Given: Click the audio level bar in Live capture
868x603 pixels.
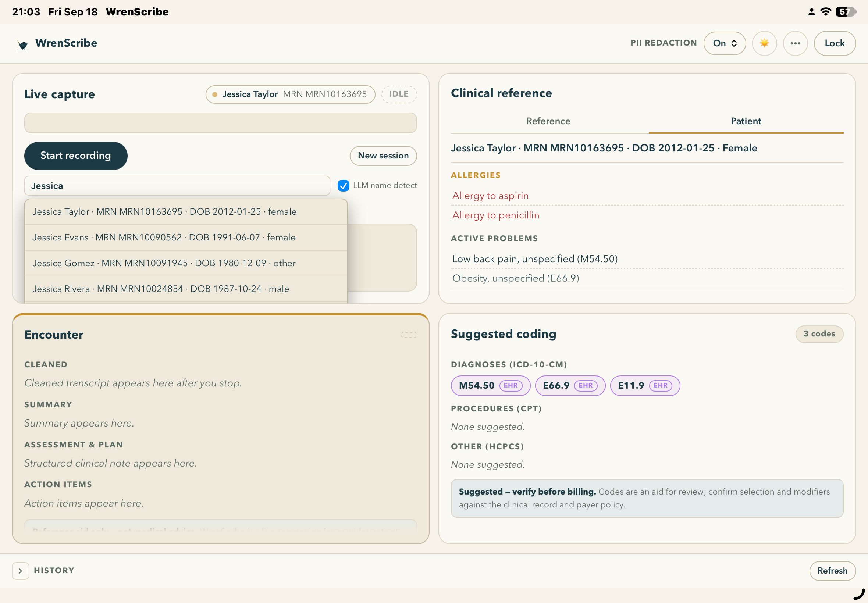Looking at the screenshot, I should point(221,123).
